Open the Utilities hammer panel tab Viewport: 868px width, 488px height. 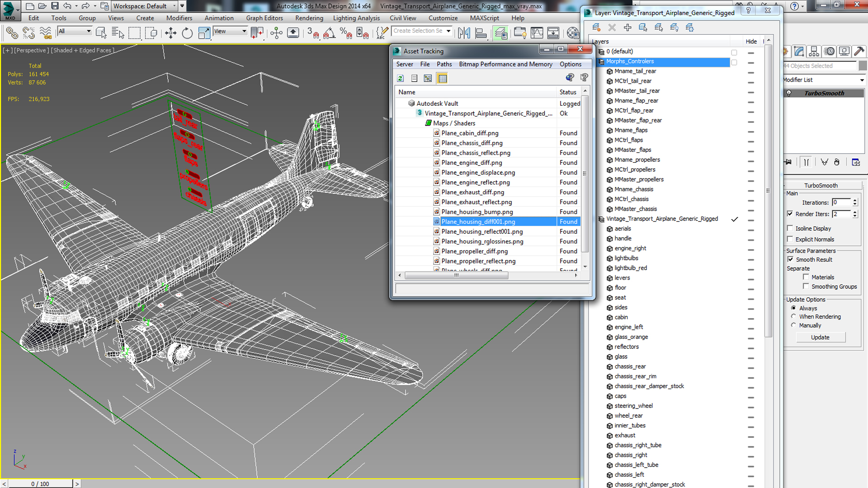pyautogui.click(x=859, y=52)
